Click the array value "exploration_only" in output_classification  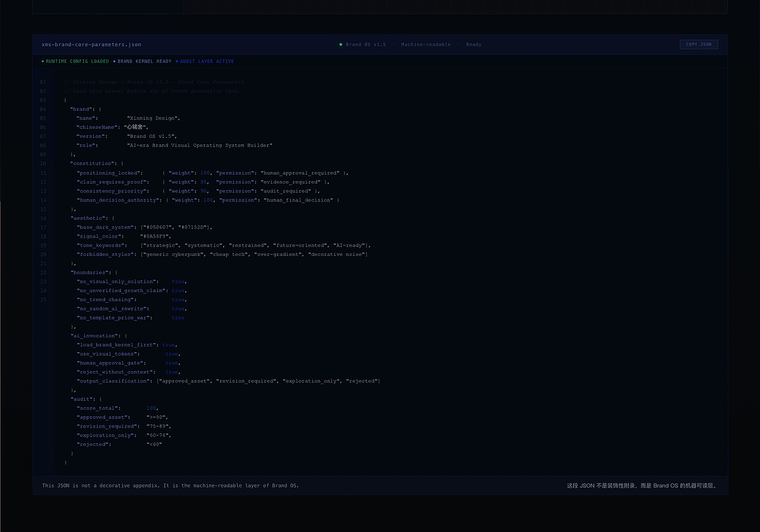pyautogui.click(x=312, y=381)
